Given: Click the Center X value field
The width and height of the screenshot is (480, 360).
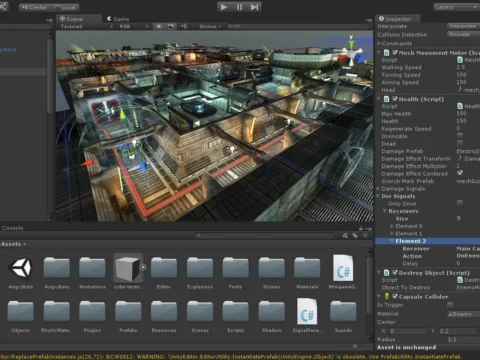Looking at the screenshot, I should pos(408,331).
